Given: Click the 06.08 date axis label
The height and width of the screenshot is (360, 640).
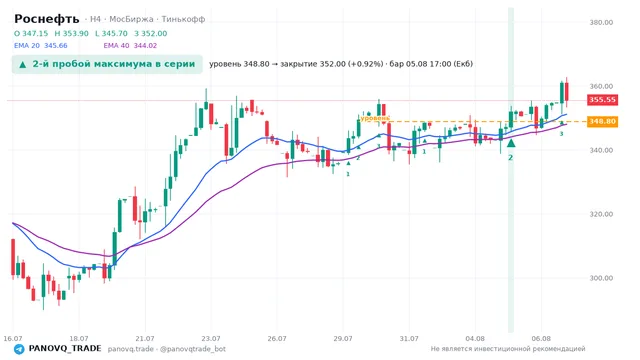Looking at the screenshot, I should (x=541, y=338).
